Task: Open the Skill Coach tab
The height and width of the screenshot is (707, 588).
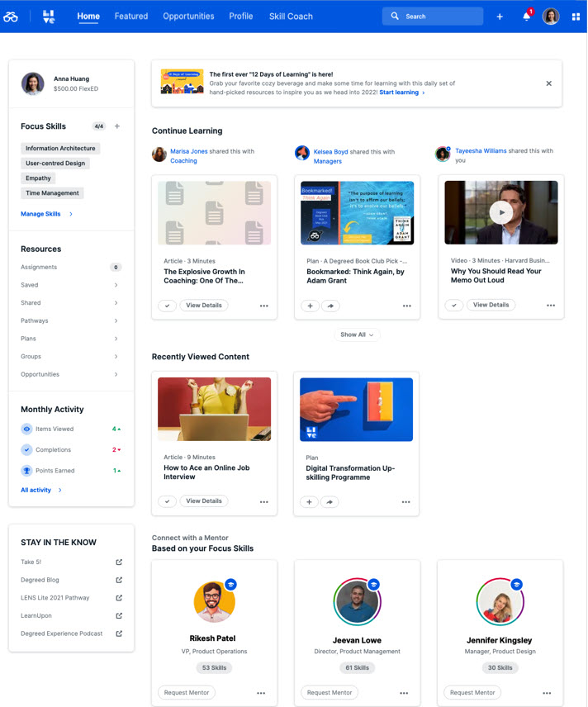Action: [x=291, y=17]
